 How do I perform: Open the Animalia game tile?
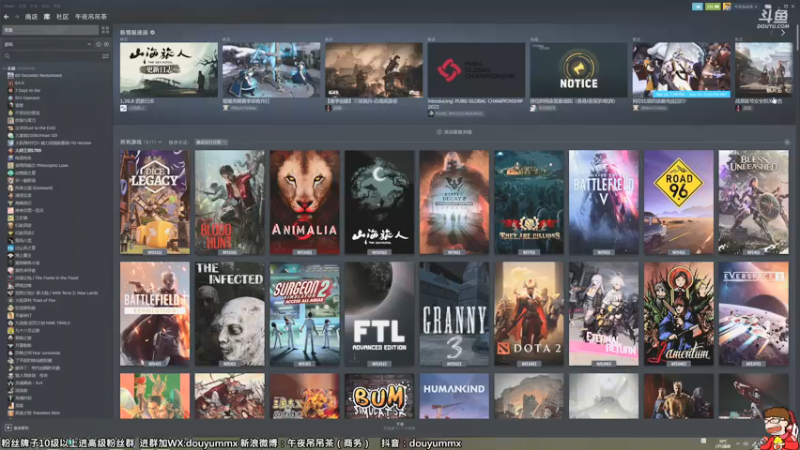tap(305, 202)
